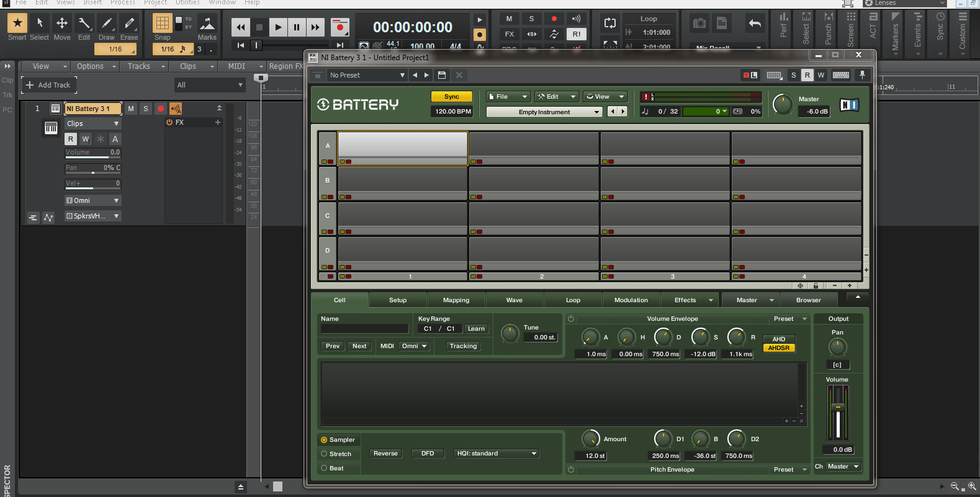Open the Modulation tab
The width and height of the screenshot is (980, 497).
pyautogui.click(x=631, y=300)
